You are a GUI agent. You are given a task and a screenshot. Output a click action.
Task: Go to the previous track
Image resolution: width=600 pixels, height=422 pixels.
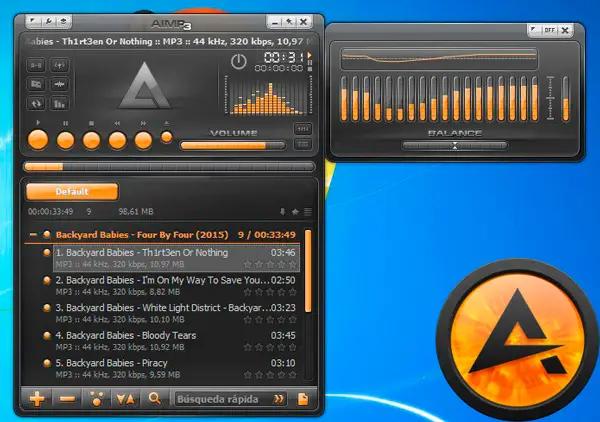[x=117, y=140]
